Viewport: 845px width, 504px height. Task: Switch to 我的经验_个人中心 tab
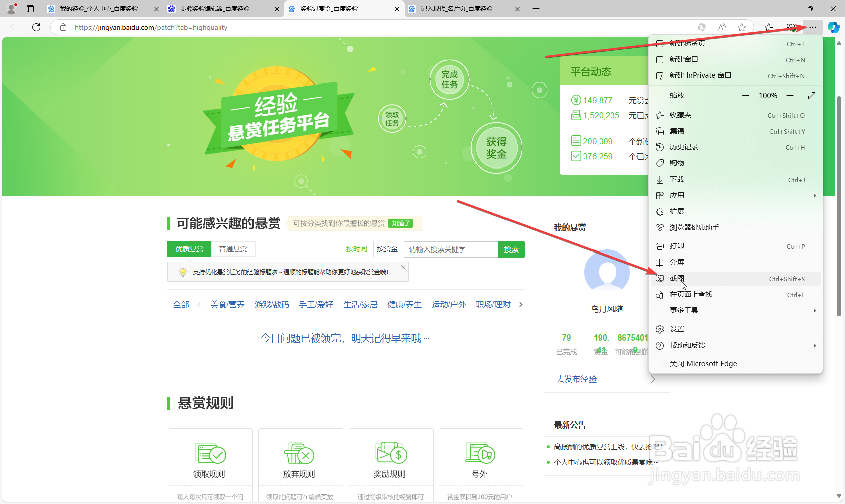tap(99, 9)
